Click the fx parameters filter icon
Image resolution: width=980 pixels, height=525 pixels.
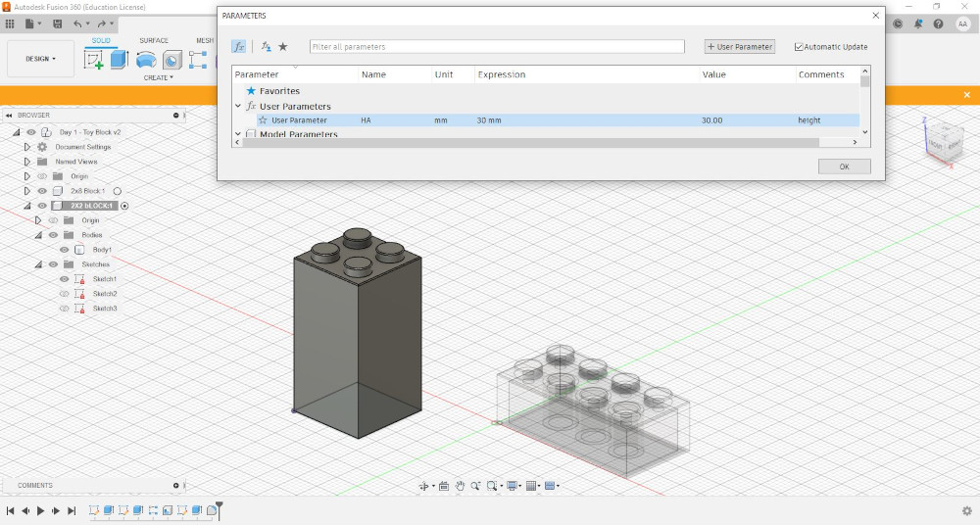pyautogui.click(x=239, y=47)
